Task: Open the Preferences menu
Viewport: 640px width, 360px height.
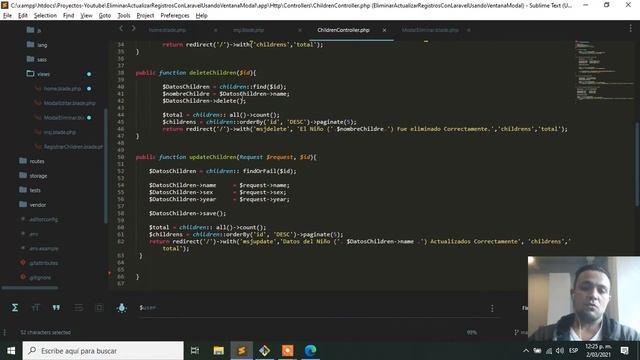Action: (175, 16)
